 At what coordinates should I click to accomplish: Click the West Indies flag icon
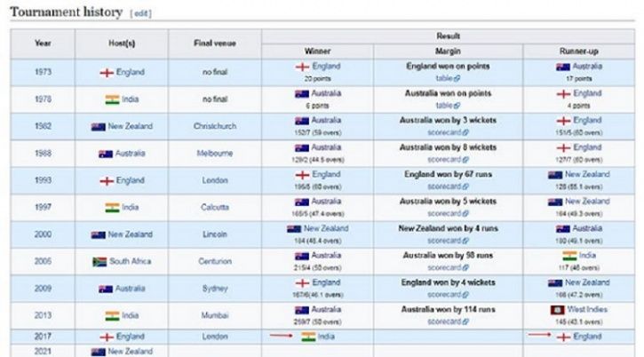click(x=557, y=310)
